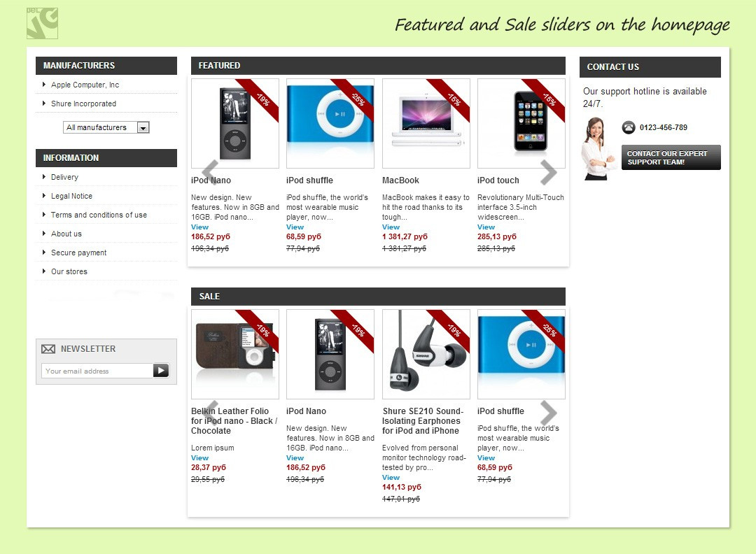Click the telephone icon beside hotline number

(629, 127)
